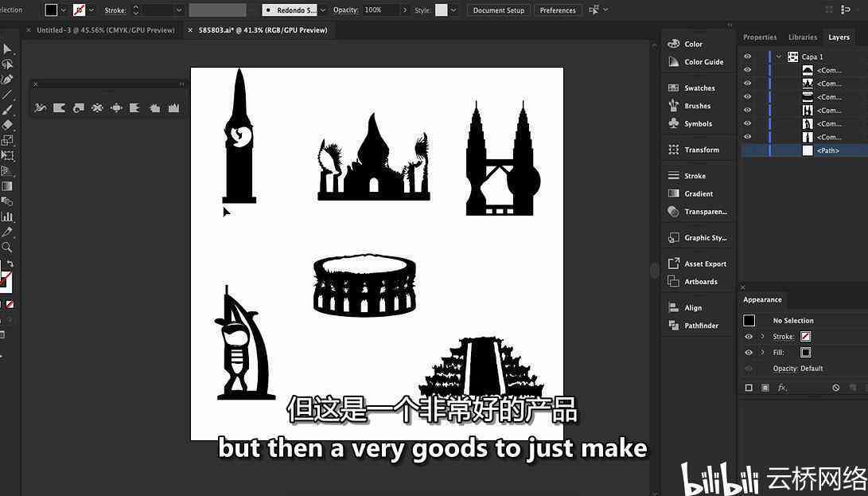Select the Lasso tool in toolbar

click(7, 64)
